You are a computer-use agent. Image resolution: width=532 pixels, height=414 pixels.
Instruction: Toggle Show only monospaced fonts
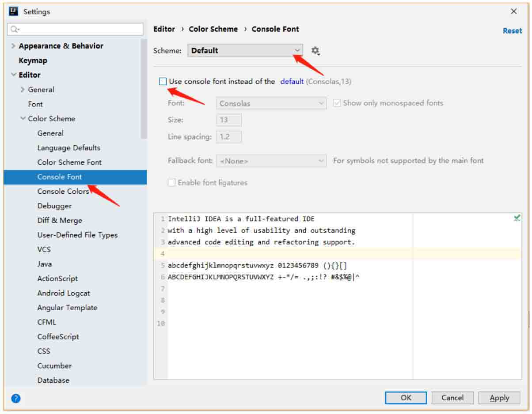[x=337, y=103]
